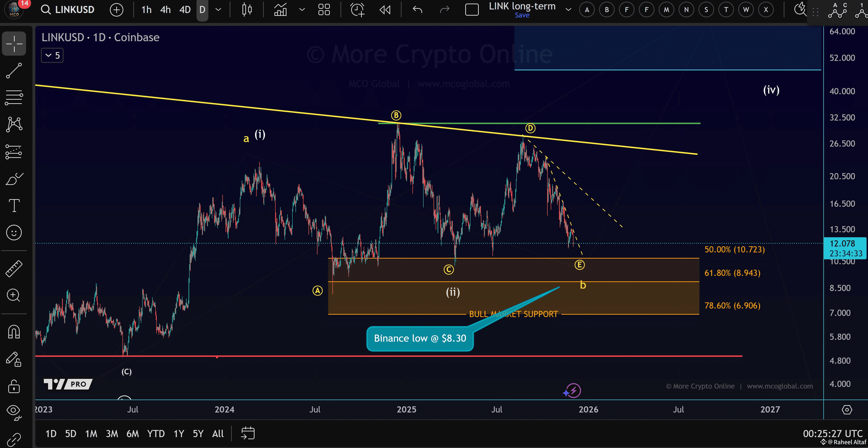Expand the timeframe interval dropdown arrow
This screenshot has height=448, width=868.
(x=218, y=9)
